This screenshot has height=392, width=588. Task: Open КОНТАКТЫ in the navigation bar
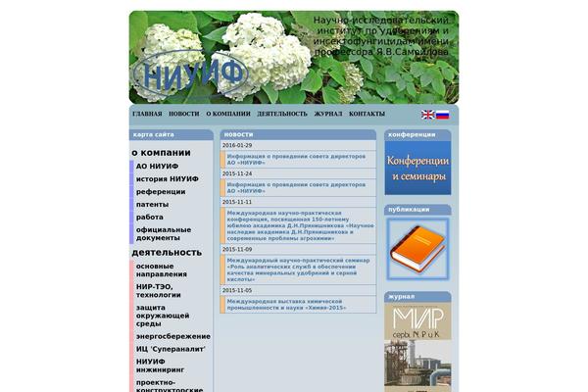point(367,114)
